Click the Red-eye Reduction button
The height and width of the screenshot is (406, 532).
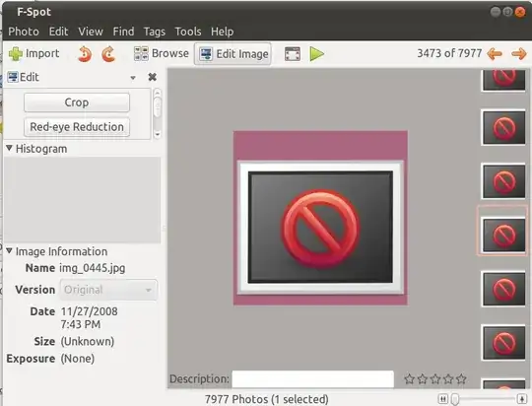[x=77, y=126]
